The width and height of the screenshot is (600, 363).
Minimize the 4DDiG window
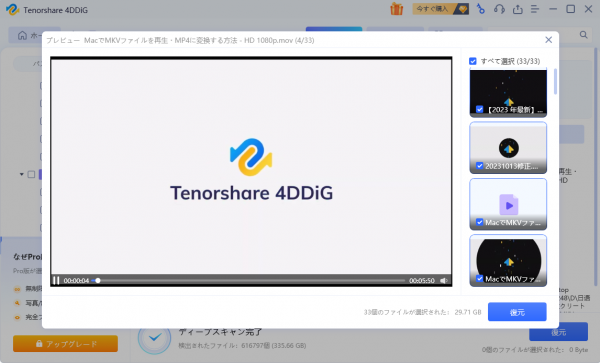[x=553, y=9]
